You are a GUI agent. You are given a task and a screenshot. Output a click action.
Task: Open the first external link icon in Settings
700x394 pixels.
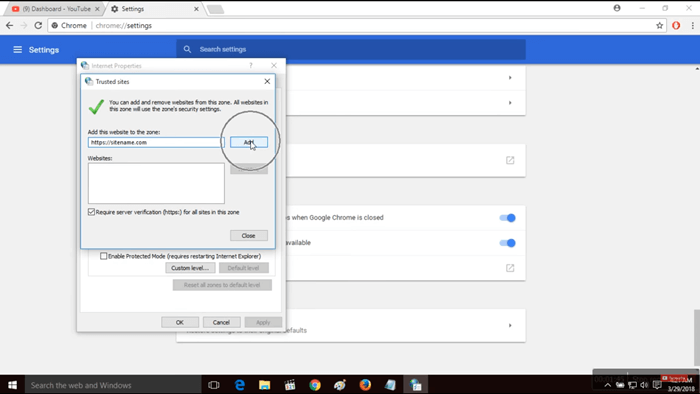tap(510, 160)
